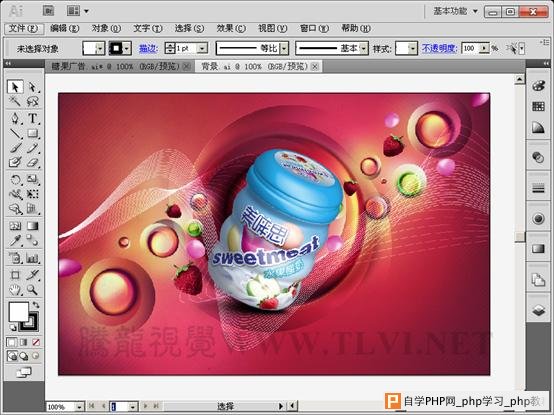Click the toolbox white Fill swatch
Screen dimensions: 554x415
coord(17,311)
